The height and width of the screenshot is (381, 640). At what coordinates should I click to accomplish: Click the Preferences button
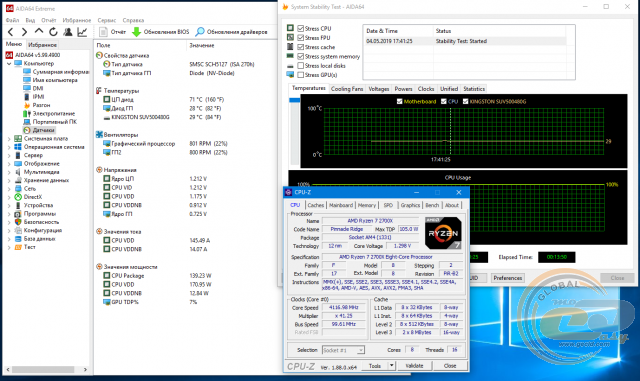pos(508,278)
